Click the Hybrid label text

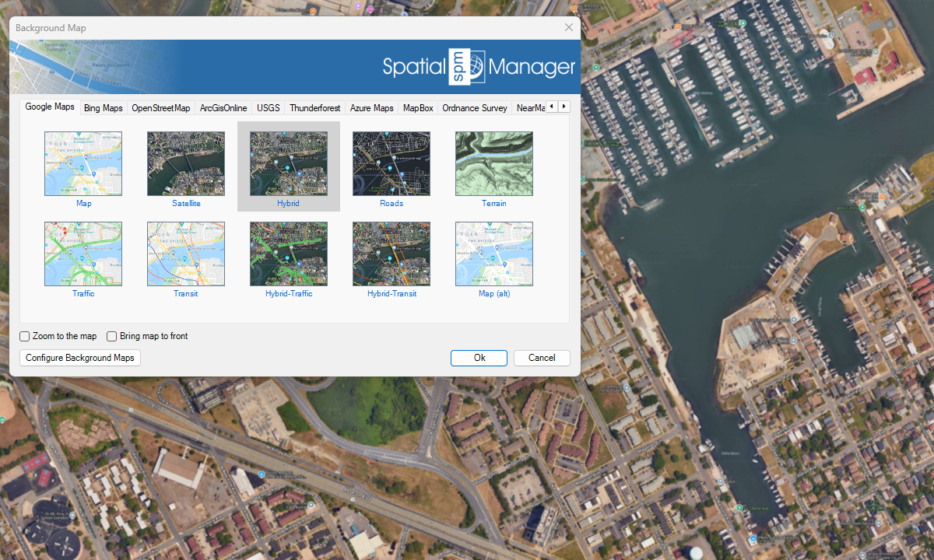click(x=289, y=204)
